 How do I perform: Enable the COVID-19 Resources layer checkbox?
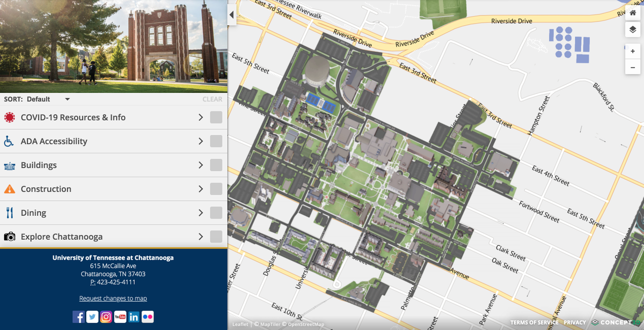point(215,117)
